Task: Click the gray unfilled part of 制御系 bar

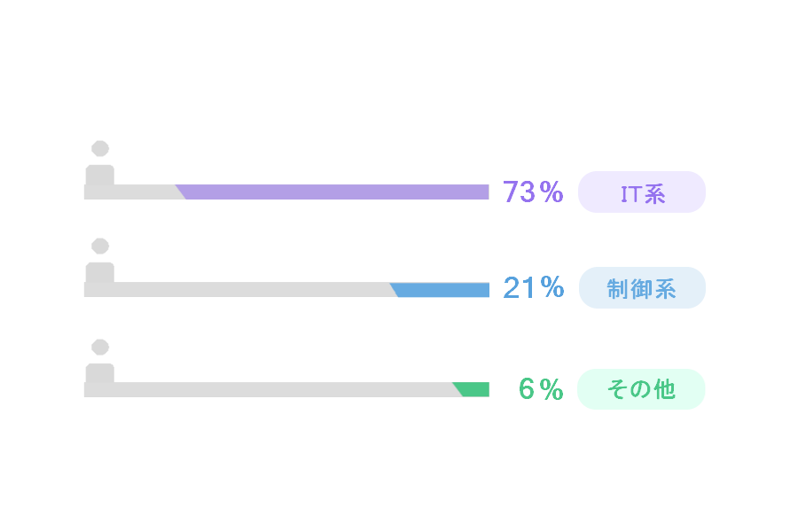Action: click(x=239, y=290)
